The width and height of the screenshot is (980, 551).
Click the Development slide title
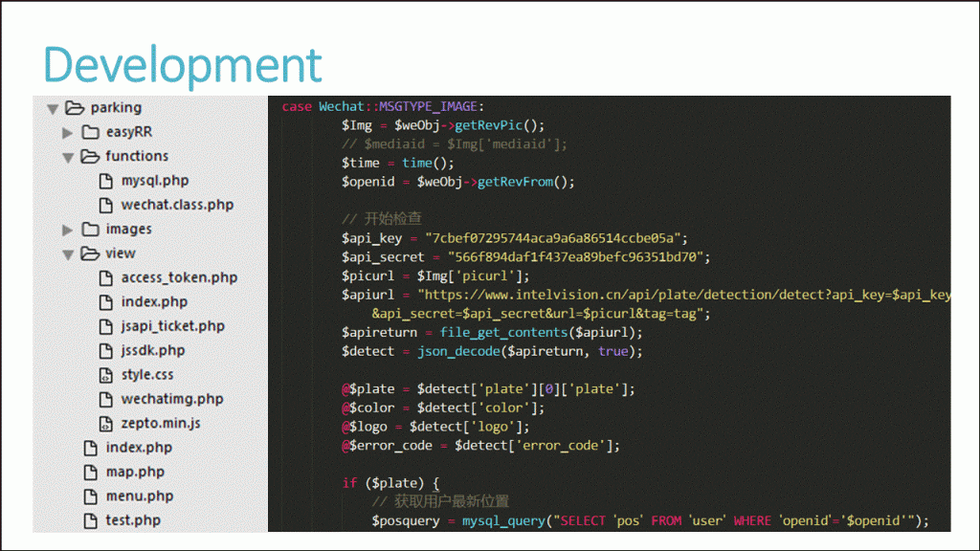[x=183, y=65]
